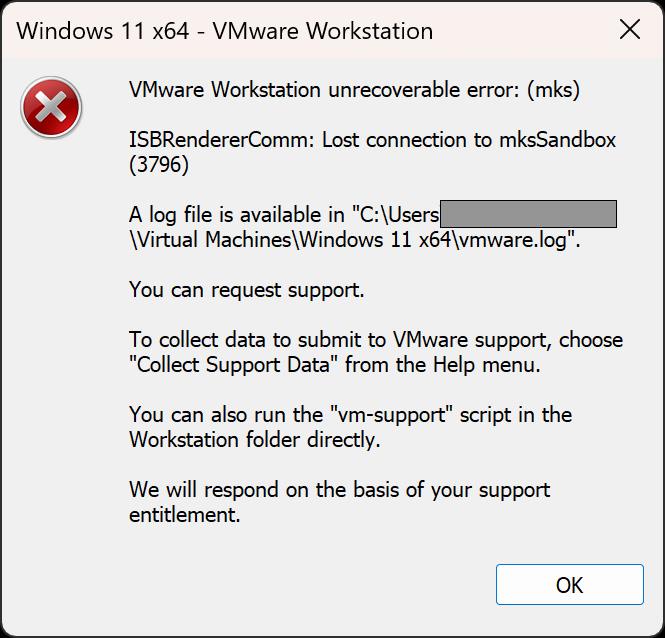Click the OK button to dismiss error
Viewport: 665px width, 638px height.
point(570,585)
